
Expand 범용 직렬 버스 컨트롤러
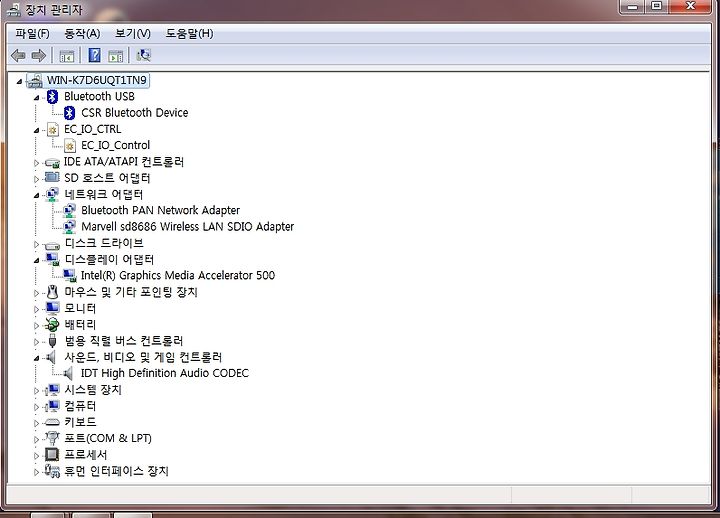point(37,342)
